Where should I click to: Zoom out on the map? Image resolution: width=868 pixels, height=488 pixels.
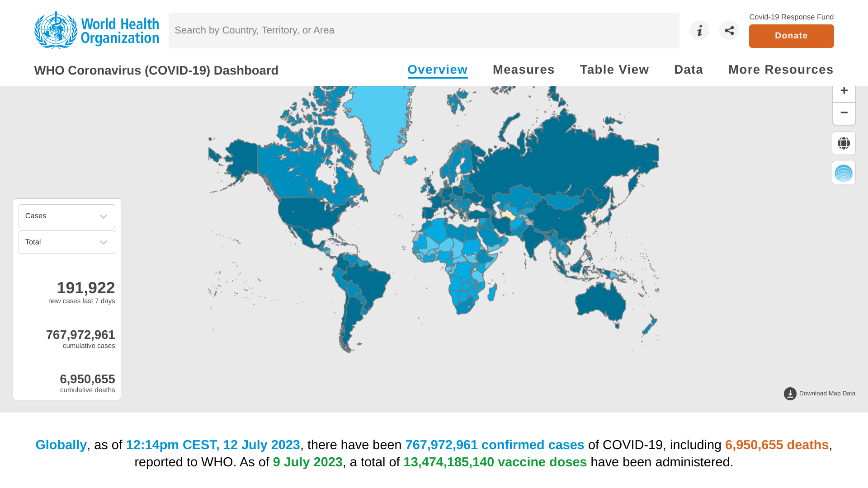click(844, 113)
